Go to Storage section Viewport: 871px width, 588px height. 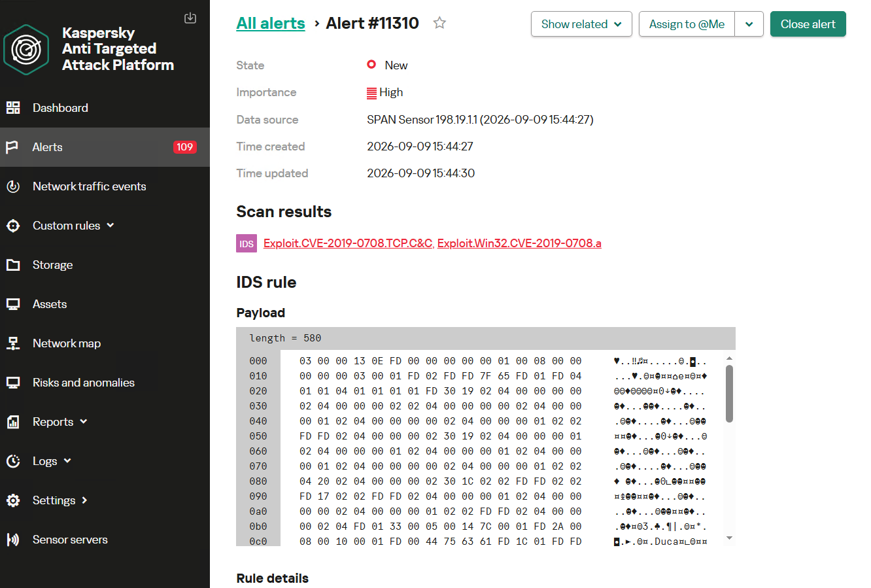(x=105, y=265)
